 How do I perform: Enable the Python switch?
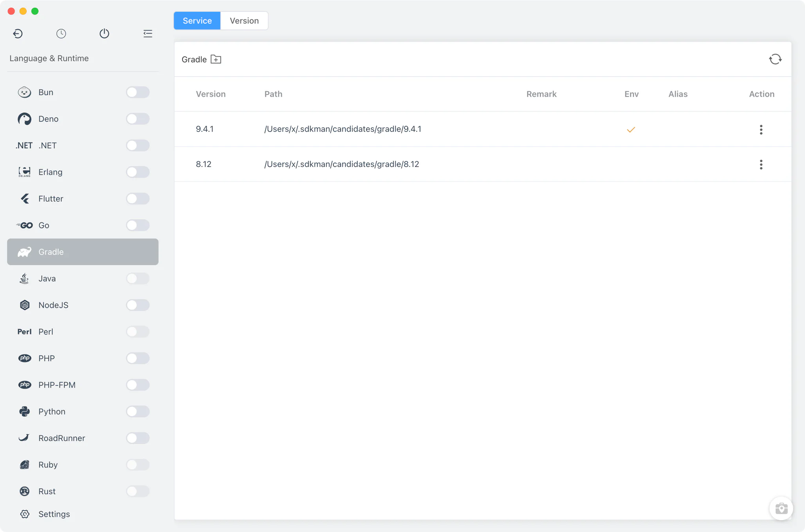point(138,411)
